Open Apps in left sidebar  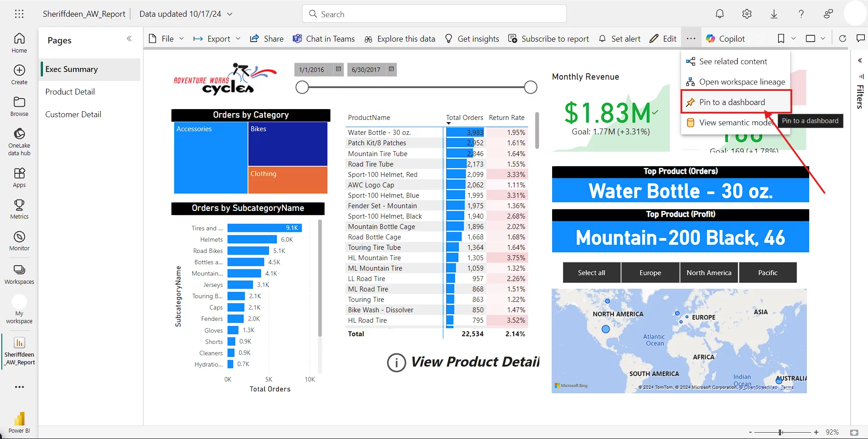[19, 177]
